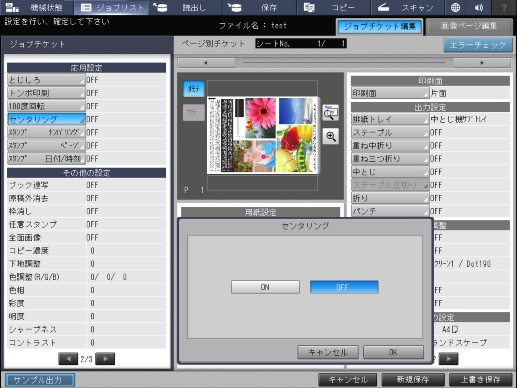Open the 重ね三つ折り setting
This screenshot has width=517, height=388.
(390, 159)
